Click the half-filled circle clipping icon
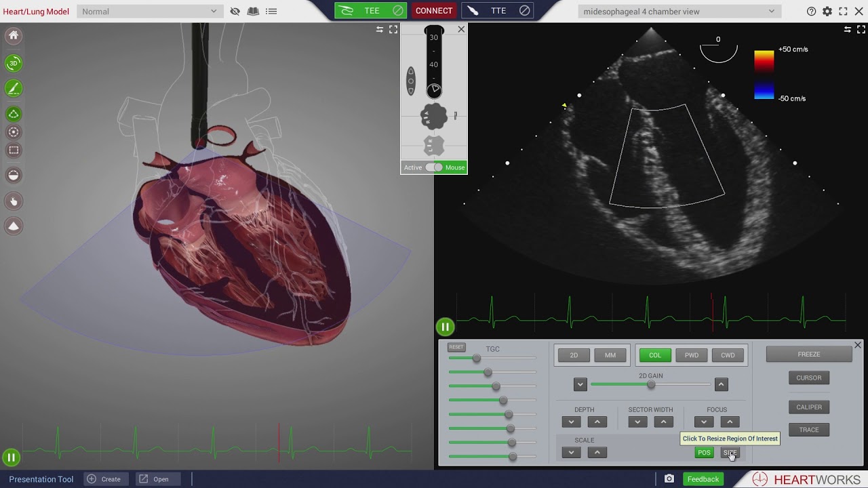The width and height of the screenshot is (868, 488). (14, 176)
